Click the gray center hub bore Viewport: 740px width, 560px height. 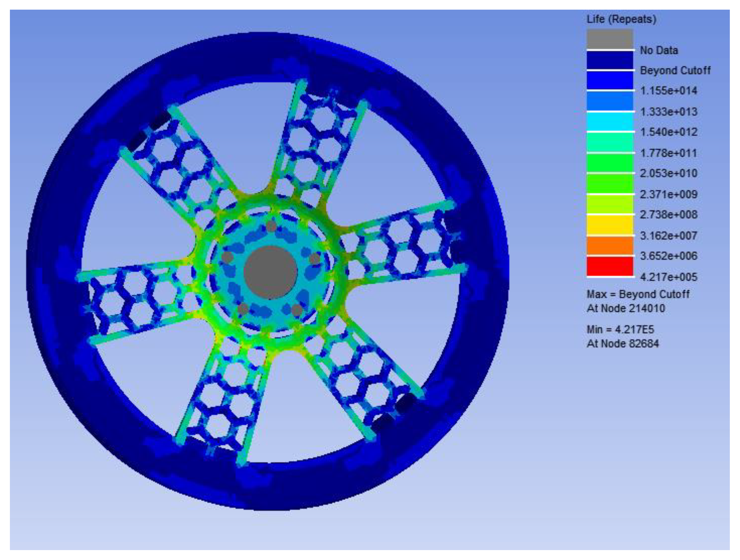pyautogui.click(x=270, y=272)
